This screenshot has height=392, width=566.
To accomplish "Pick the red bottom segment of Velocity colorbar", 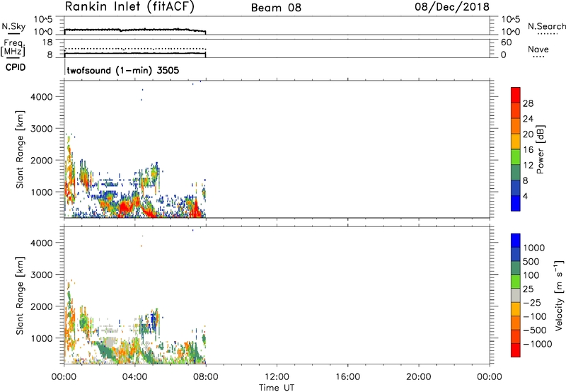I will [x=516, y=350].
